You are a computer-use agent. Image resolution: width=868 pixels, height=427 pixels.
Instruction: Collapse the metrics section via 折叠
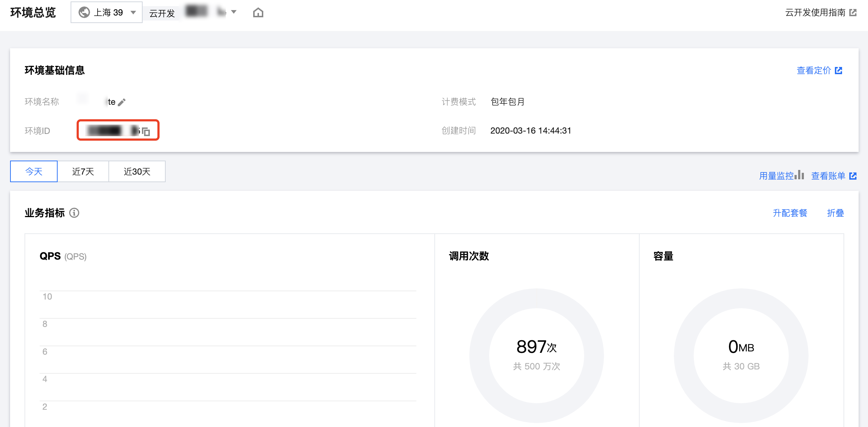[x=836, y=213]
